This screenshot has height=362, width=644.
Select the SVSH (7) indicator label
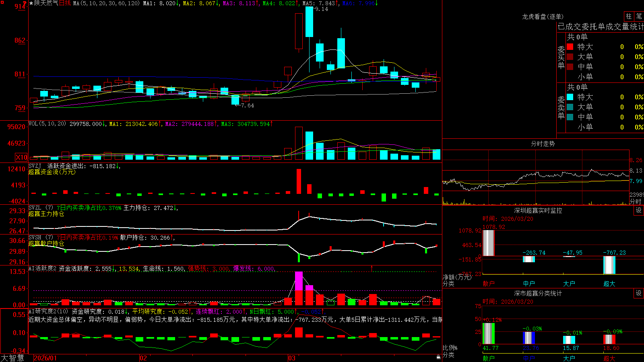(x=41, y=238)
